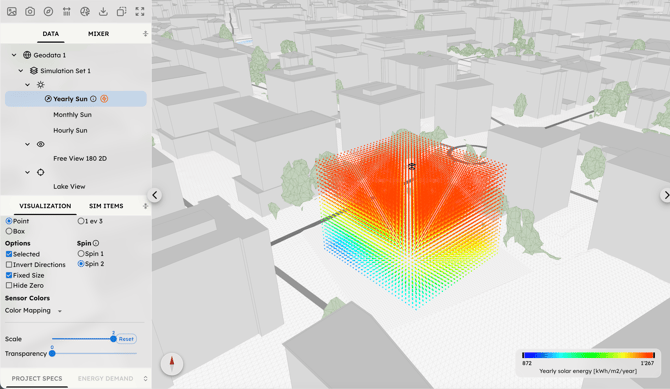
Task: Click the sensor marker atop the colored cube
Action: 412,166
